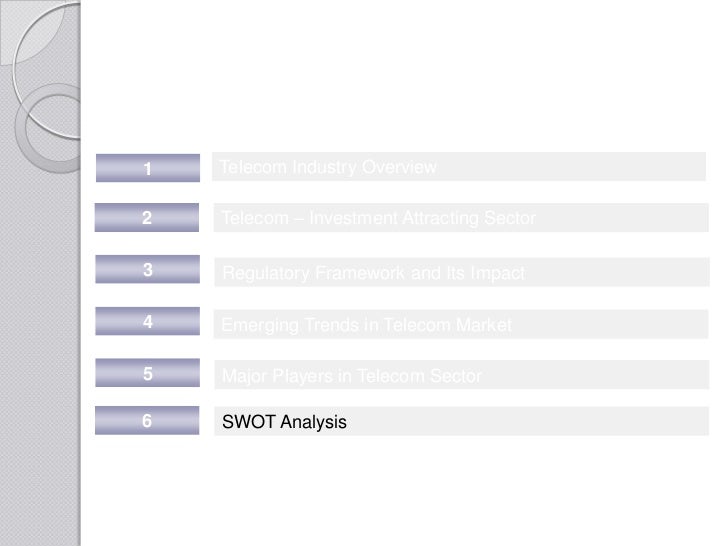
Task: Open Emerging Trends in Telecom Market
Action: click(366, 325)
